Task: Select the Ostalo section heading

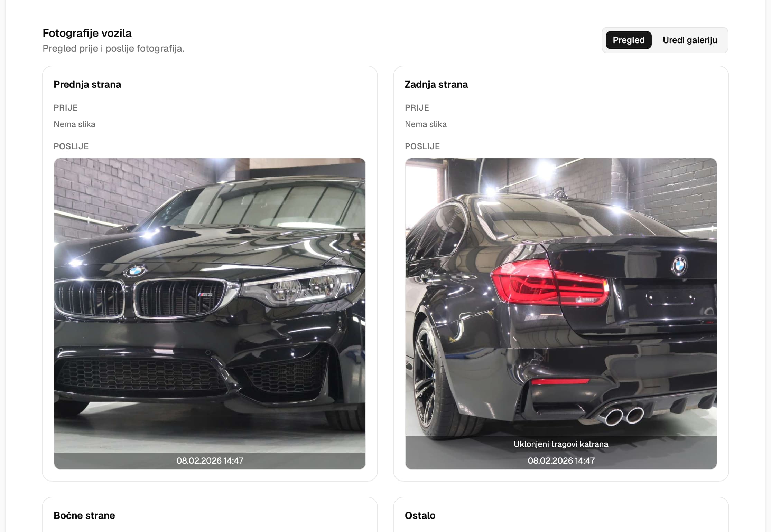Action: pos(420,515)
